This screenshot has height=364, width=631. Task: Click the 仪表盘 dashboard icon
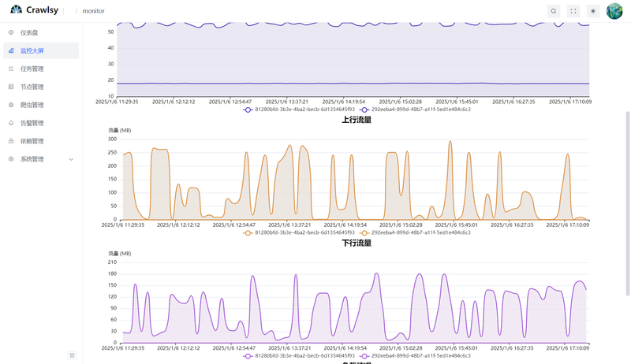pos(11,32)
